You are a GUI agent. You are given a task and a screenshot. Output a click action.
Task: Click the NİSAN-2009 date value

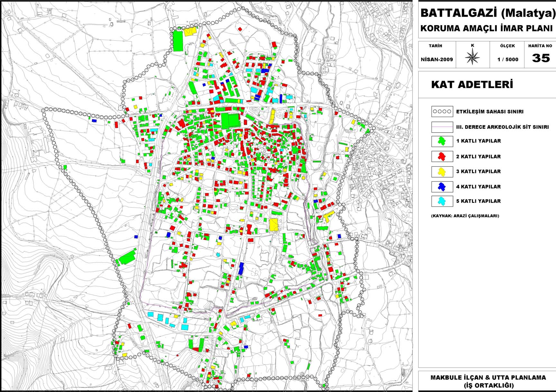click(437, 59)
